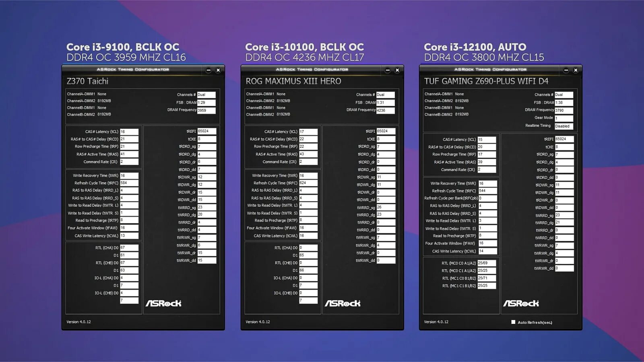This screenshot has width=644, height=362.
Task: Select DRAM Frequency field 3790 in TUF GAMING
Action: (564, 110)
